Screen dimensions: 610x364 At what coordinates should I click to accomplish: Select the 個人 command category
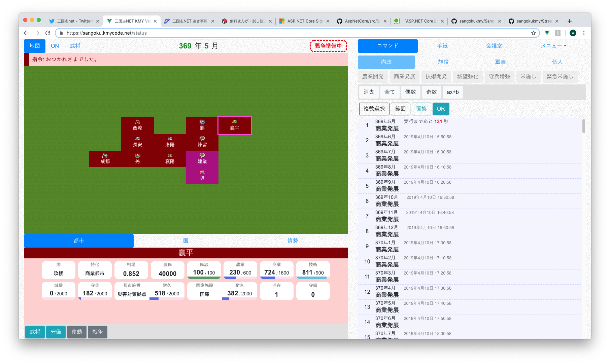tap(557, 62)
